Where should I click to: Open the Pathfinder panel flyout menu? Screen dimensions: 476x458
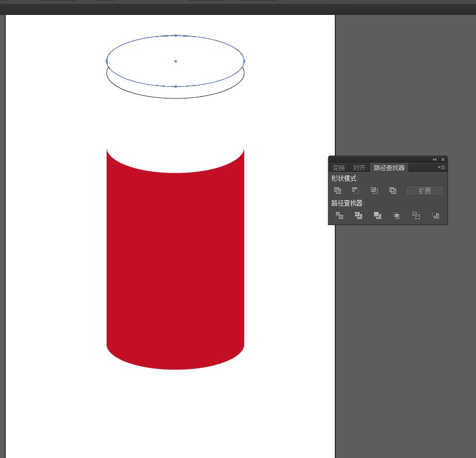point(441,167)
